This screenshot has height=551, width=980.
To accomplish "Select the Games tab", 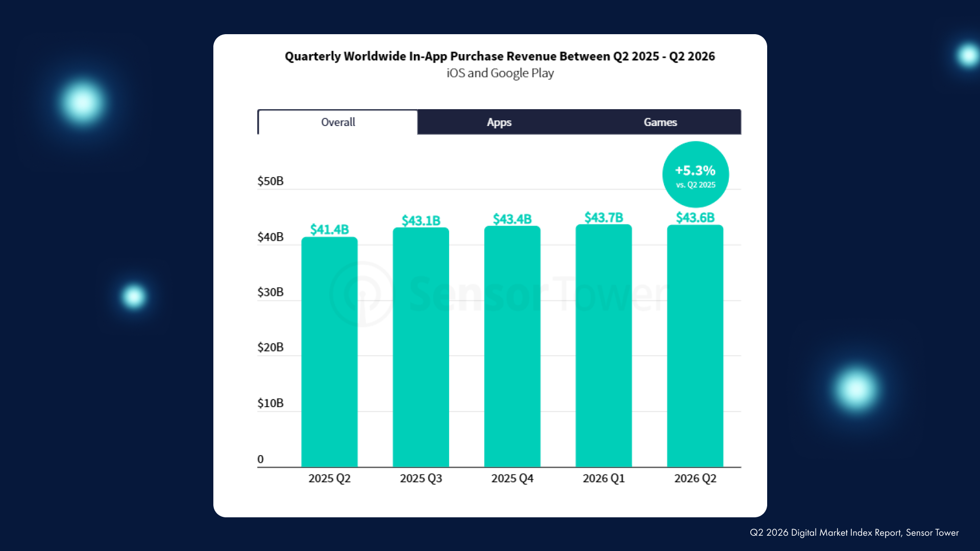I will [x=660, y=122].
